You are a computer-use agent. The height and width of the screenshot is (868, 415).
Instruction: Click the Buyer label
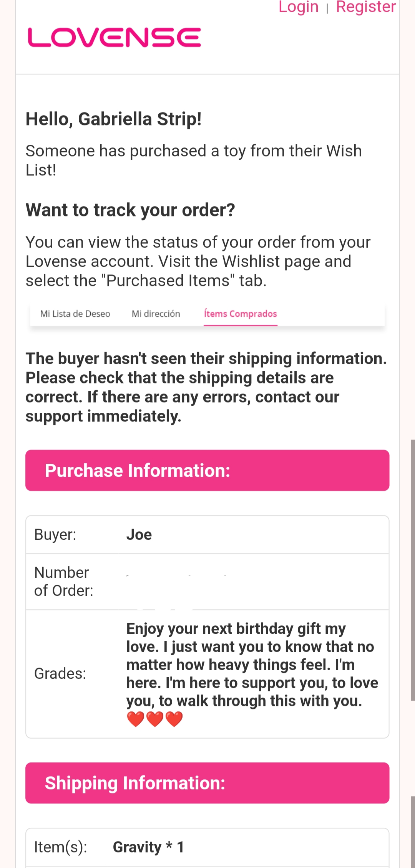pos(55,535)
